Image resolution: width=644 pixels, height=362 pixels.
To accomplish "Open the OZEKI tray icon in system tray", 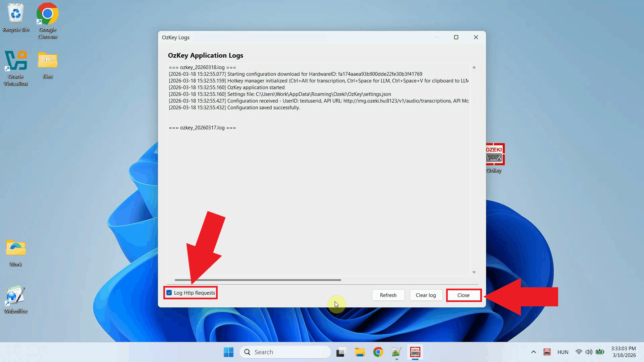I will click(x=547, y=352).
